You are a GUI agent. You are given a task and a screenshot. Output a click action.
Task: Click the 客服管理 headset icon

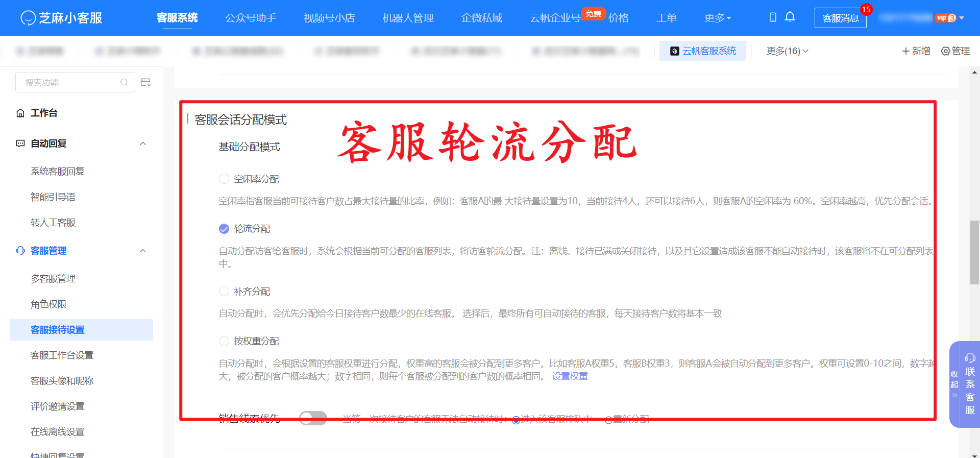[x=20, y=251]
